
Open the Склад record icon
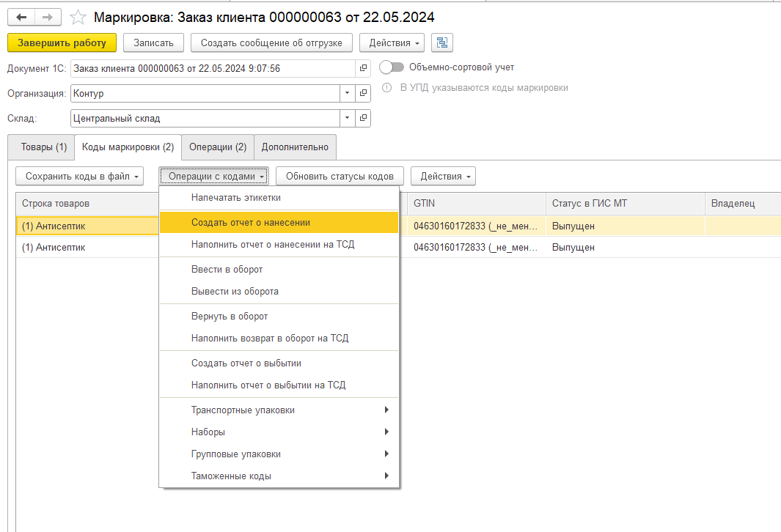point(363,118)
